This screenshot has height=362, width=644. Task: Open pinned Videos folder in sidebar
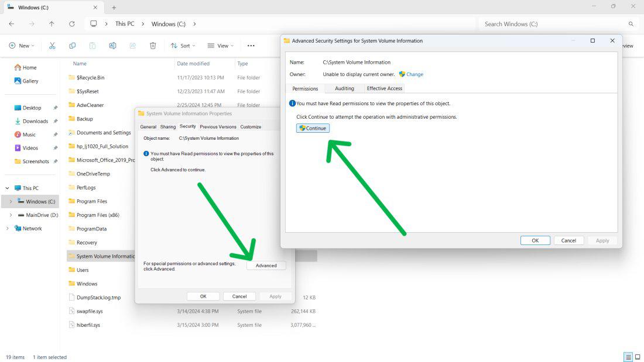(26, 148)
